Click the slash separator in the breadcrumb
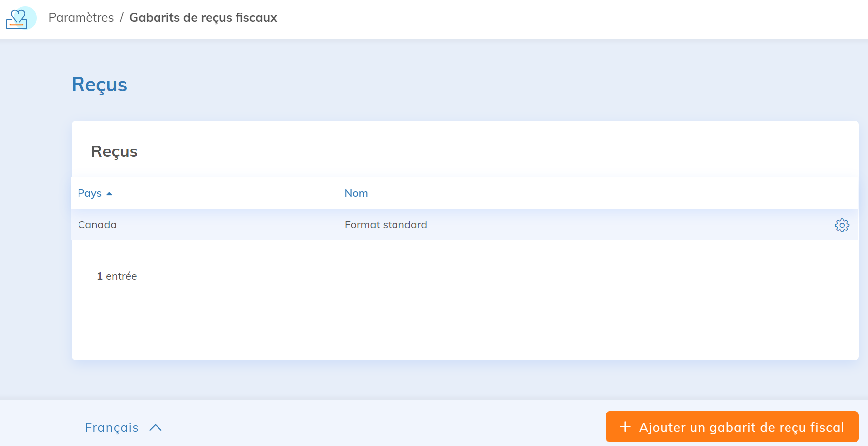This screenshot has width=868, height=446. [x=121, y=18]
